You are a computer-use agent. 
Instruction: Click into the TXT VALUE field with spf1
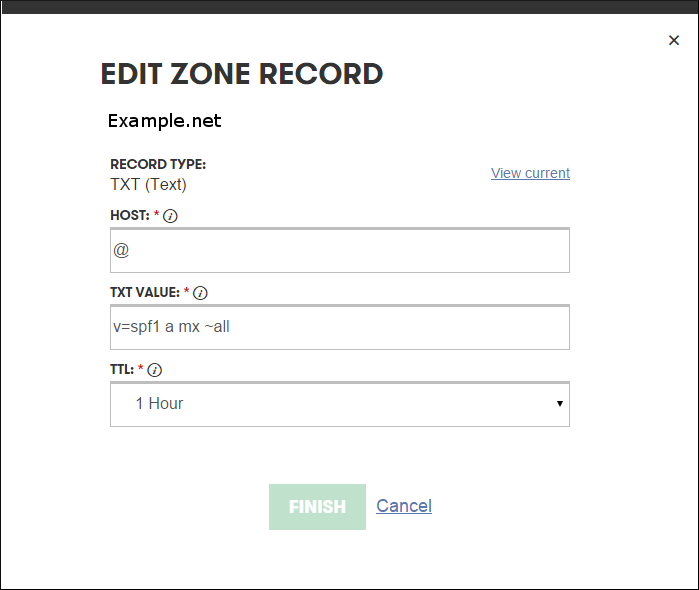tap(340, 327)
